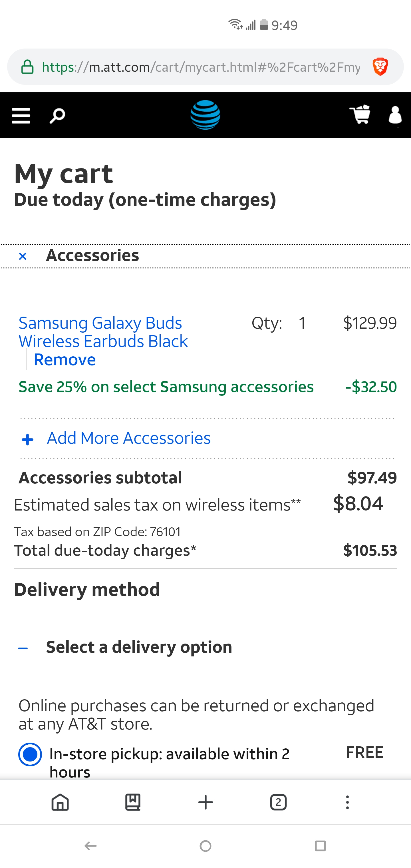Image resolution: width=411 pixels, height=868 pixels.
Task: Collapse the Accessories section
Action: [23, 256]
